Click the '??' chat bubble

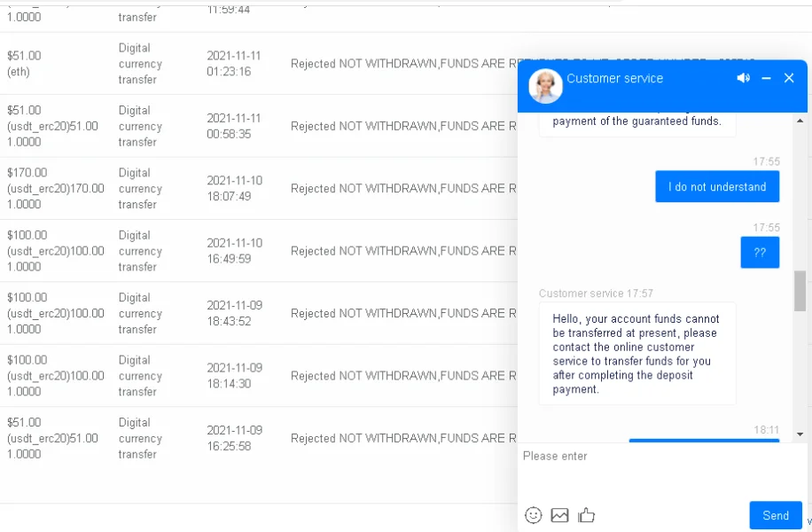[x=760, y=252]
